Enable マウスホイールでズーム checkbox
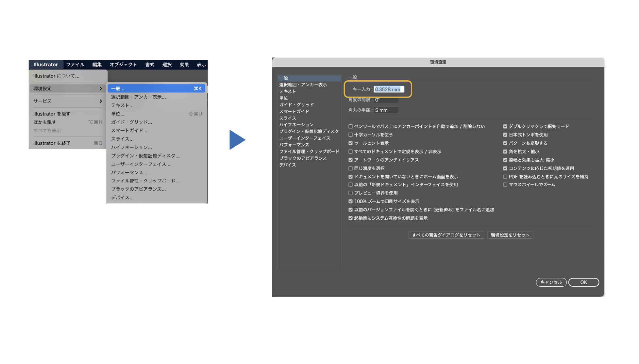 coord(505,185)
